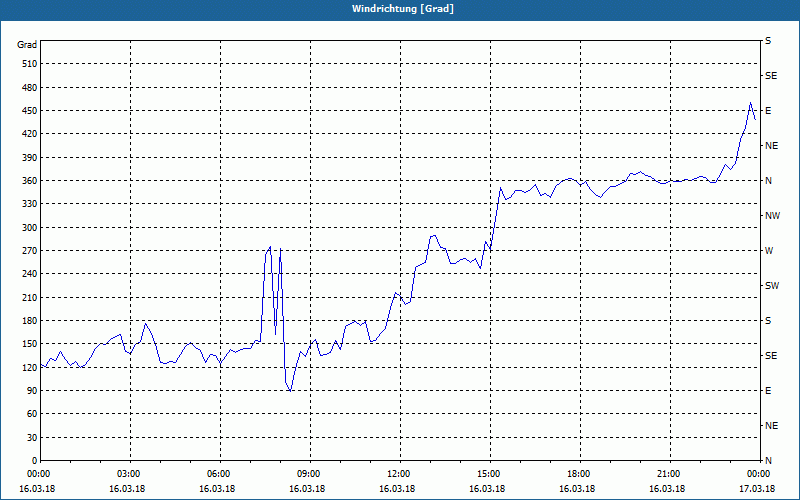Pick the 60 y-axis value
The width and height of the screenshot is (800, 500).
click(32, 414)
